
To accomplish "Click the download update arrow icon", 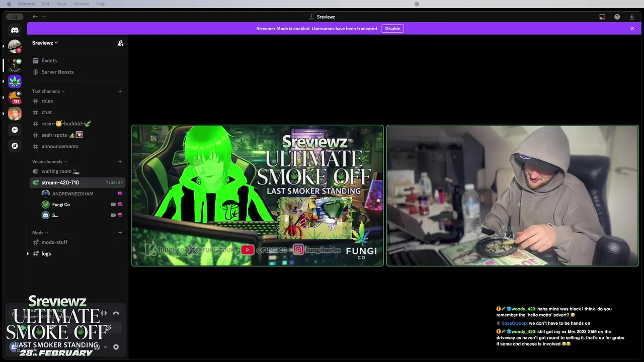I will point(632,17).
